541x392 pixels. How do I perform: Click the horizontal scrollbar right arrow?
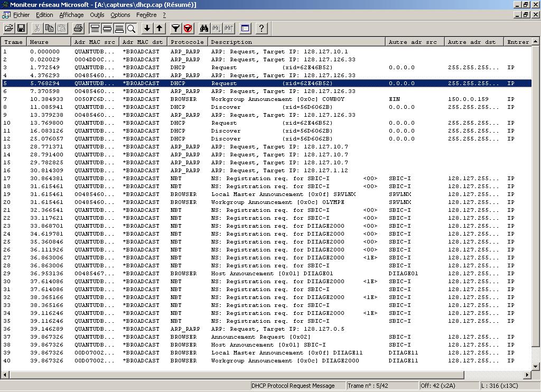click(x=528, y=375)
